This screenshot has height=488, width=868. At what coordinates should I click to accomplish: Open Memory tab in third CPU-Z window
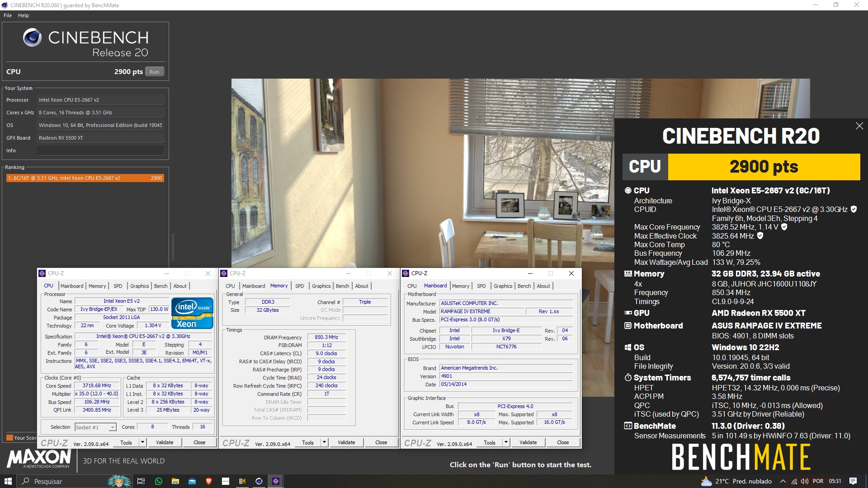[x=461, y=286]
